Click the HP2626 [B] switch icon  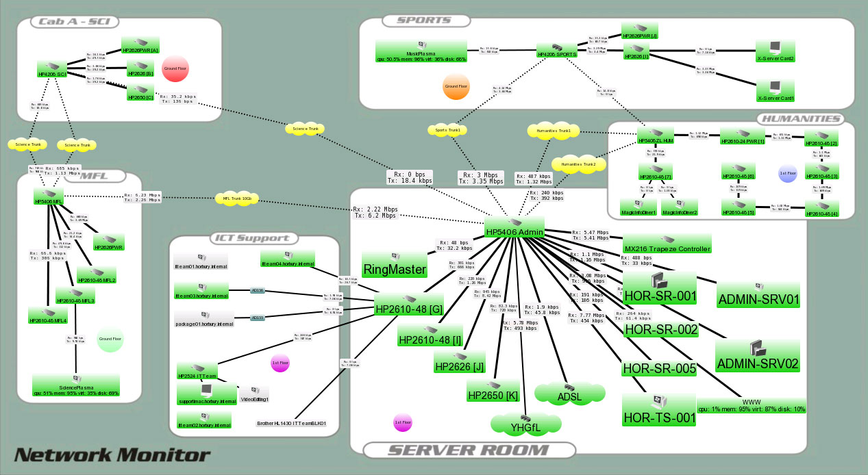coord(140,68)
